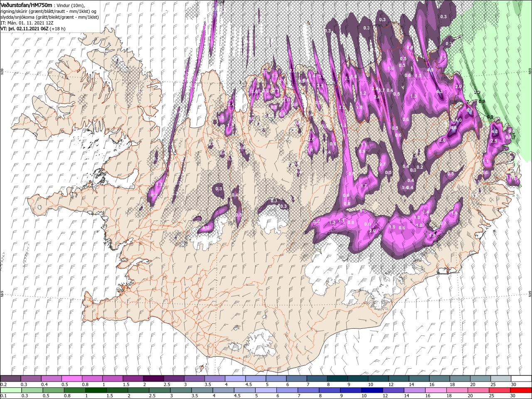Click the '30' label on the lower scale
Image resolution: width=532 pixels, height=399 pixels.
click(x=512, y=396)
